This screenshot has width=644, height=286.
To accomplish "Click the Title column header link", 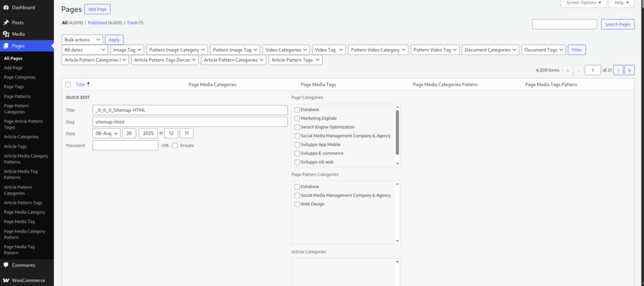I will [x=80, y=84].
